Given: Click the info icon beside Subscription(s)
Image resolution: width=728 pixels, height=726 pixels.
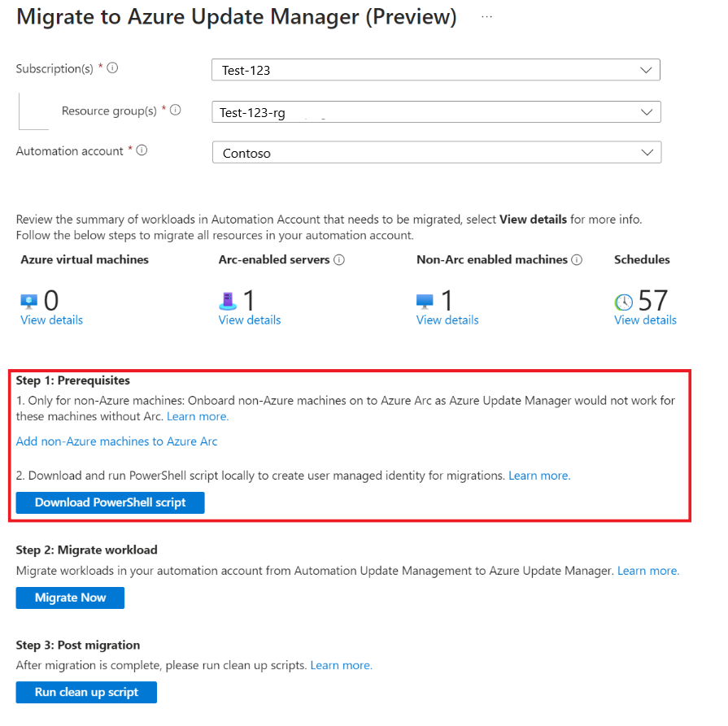Looking at the screenshot, I should pos(112,68).
